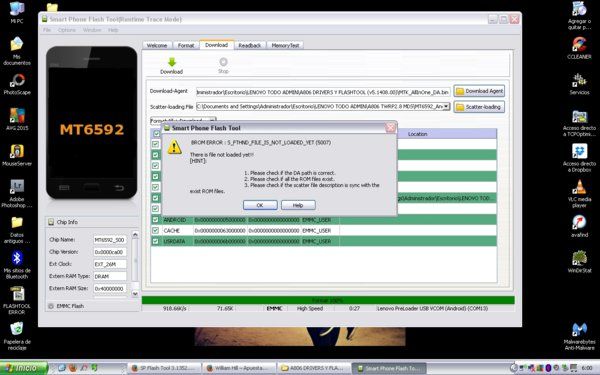Click the Location column header
600x375 pixels.
[417, 134]
